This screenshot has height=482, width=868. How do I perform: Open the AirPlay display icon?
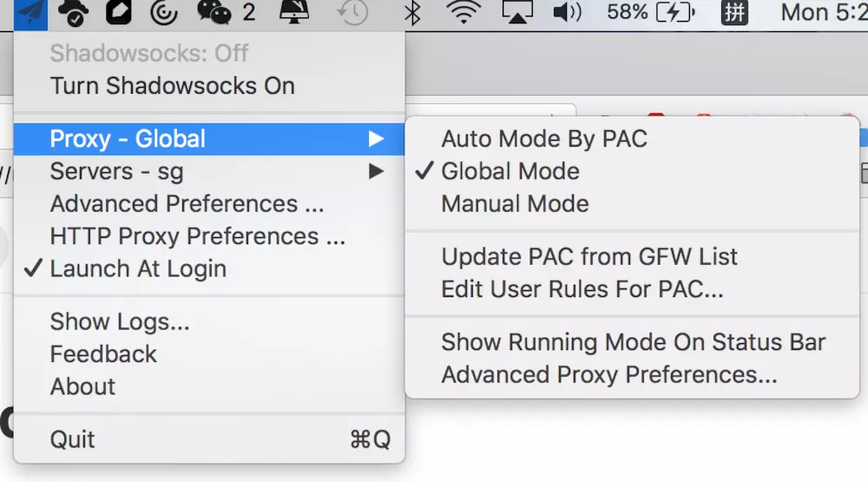pyautogui.click(x=519, y=12)
